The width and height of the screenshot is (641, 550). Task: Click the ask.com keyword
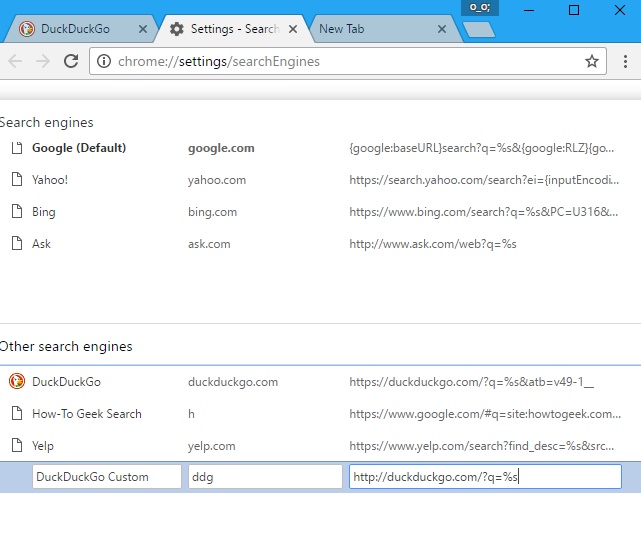209,244
